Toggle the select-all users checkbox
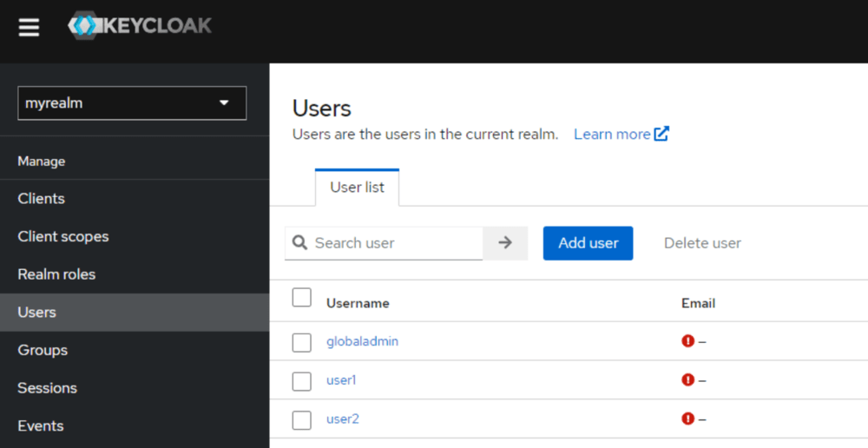The image size is (868, 448). tap(301, 298)
